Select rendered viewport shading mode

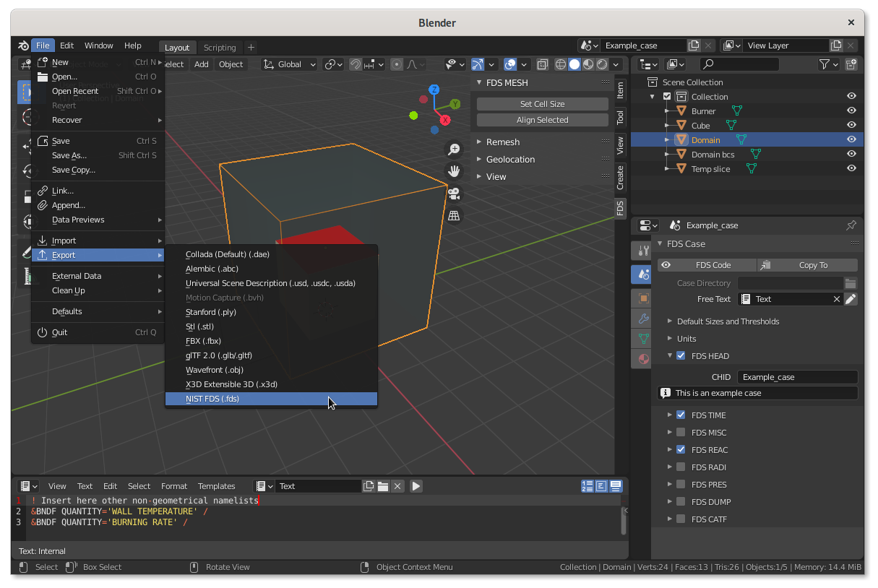coord(602,64)
